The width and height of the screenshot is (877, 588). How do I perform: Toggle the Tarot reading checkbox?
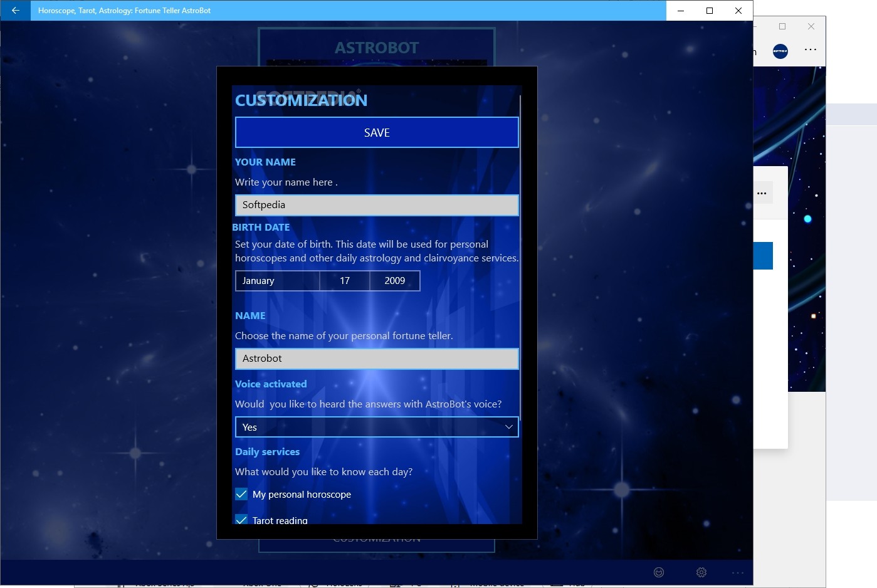[241, 519]
